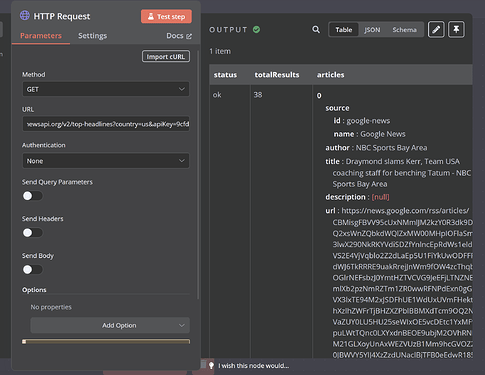The image size is (485, 375).
Task: Click the 'name : Google News' entry
Action: tap(369, 134)
